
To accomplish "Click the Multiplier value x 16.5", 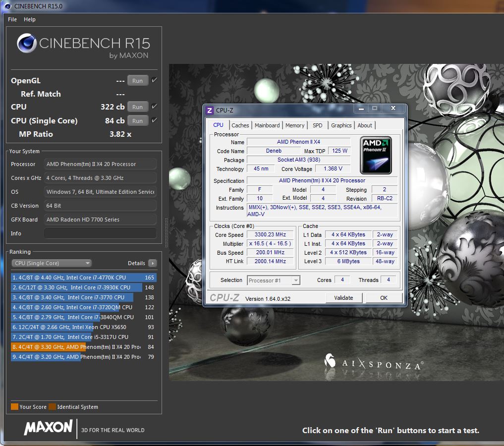I will pos(270,243).
